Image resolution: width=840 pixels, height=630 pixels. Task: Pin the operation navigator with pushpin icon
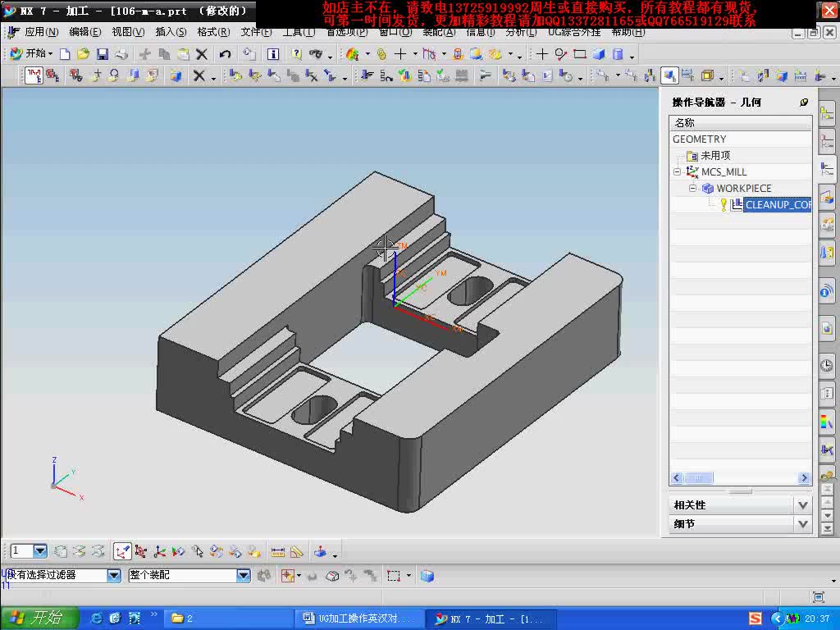(x=804, y=103)
